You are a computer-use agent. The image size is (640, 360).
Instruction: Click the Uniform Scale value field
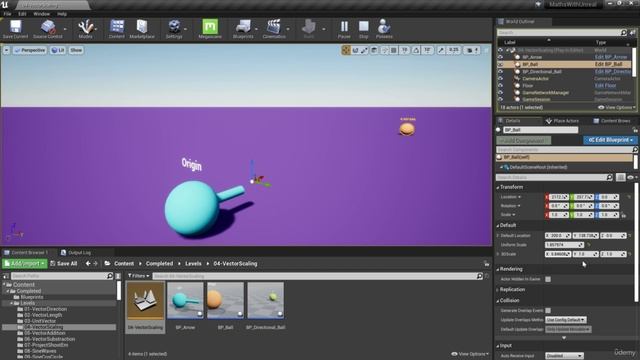(564, 245)
